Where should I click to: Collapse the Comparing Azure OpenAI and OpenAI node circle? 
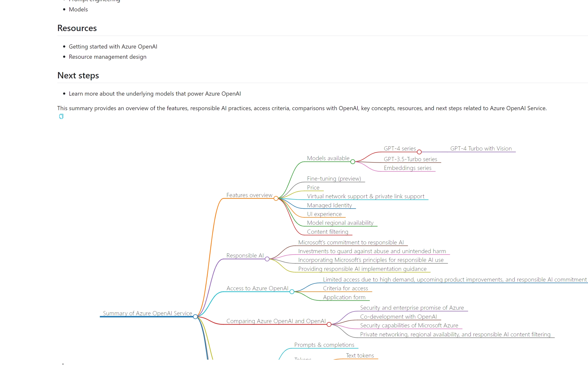point(329,324)
